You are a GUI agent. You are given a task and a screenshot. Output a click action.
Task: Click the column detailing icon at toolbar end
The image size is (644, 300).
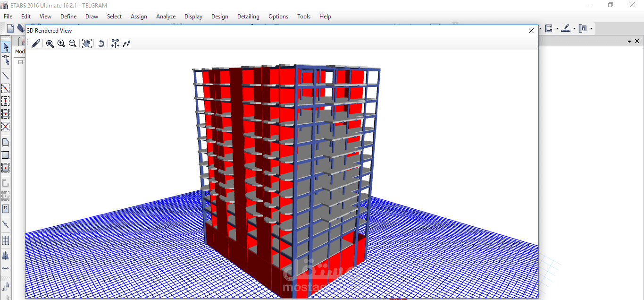click(x=583, y=28)
